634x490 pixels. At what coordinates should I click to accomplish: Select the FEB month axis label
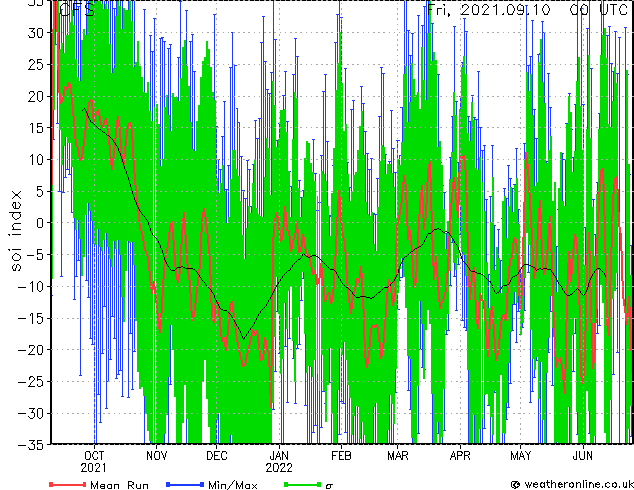(x=341, y=456)
